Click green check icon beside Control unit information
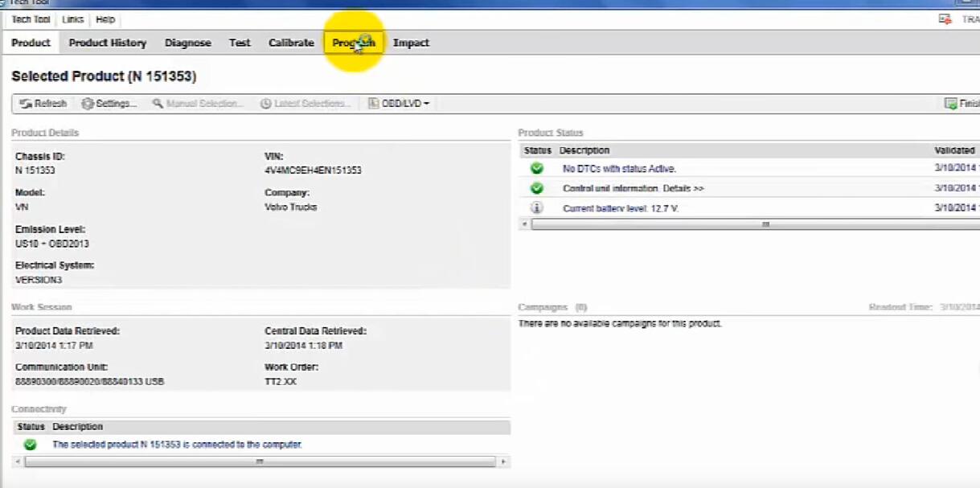980x488 pixels. (x=537, y=188)
